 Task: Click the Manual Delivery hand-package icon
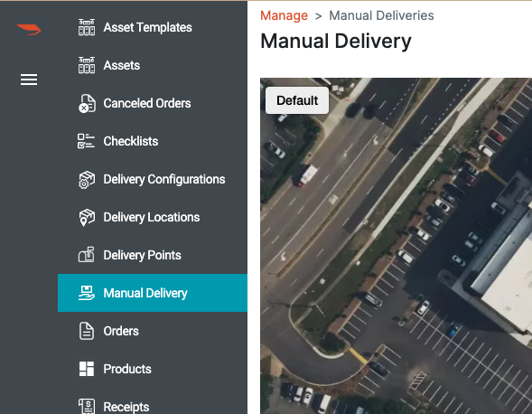coord(87,293)
